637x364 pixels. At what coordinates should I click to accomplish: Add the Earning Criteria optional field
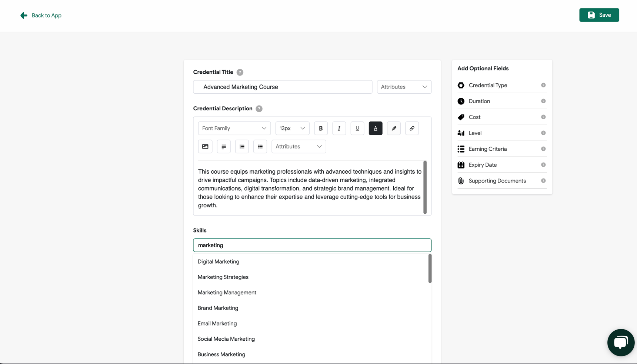(488, 148)
